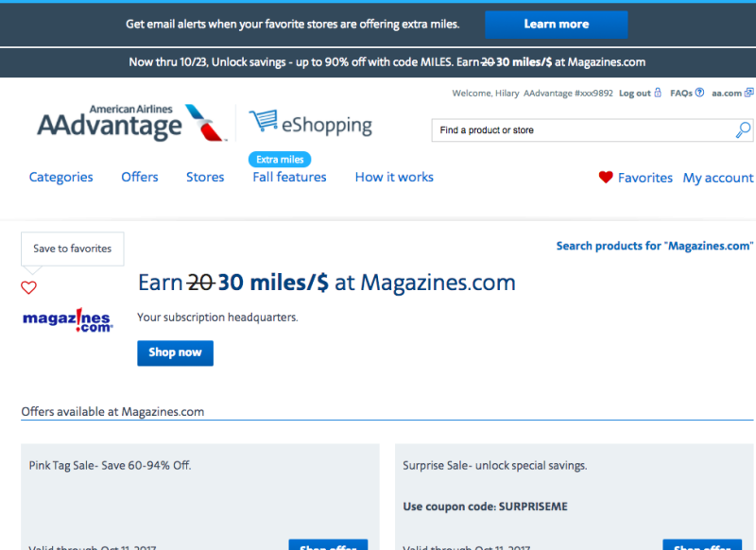Click the eShopping cart logo
The width and height of the screenshot is (756, 550).
point(311,124)
